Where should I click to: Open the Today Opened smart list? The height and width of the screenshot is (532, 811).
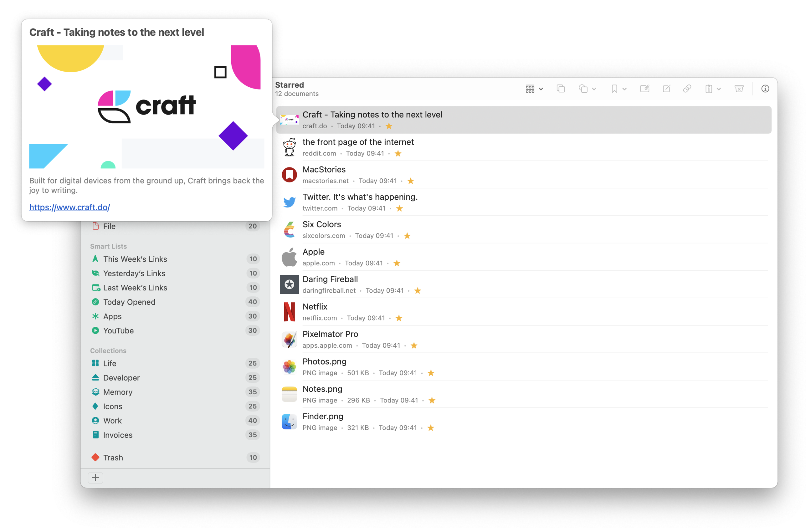point(175,302)
